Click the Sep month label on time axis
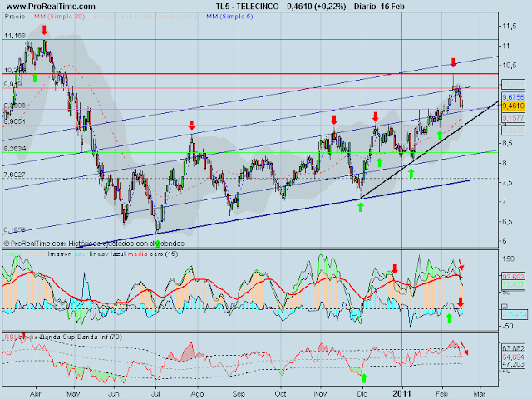The image size is (532, 399). coord(239,394)
